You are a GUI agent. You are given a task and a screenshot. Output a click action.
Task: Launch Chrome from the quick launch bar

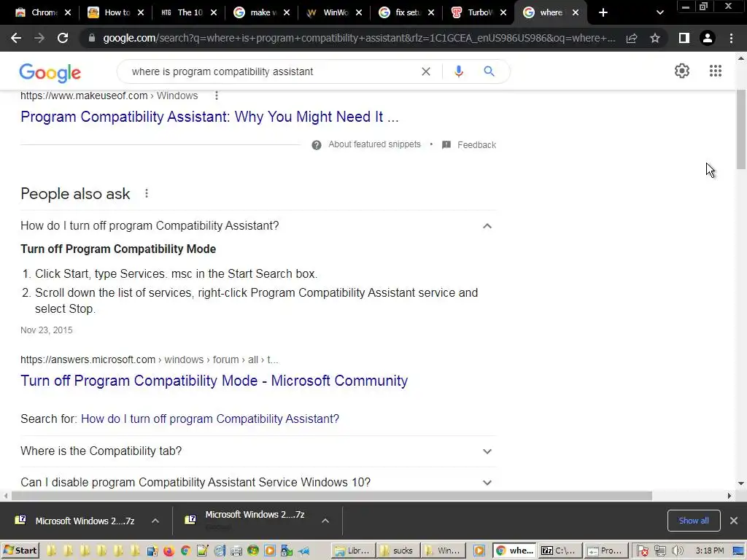185,551
